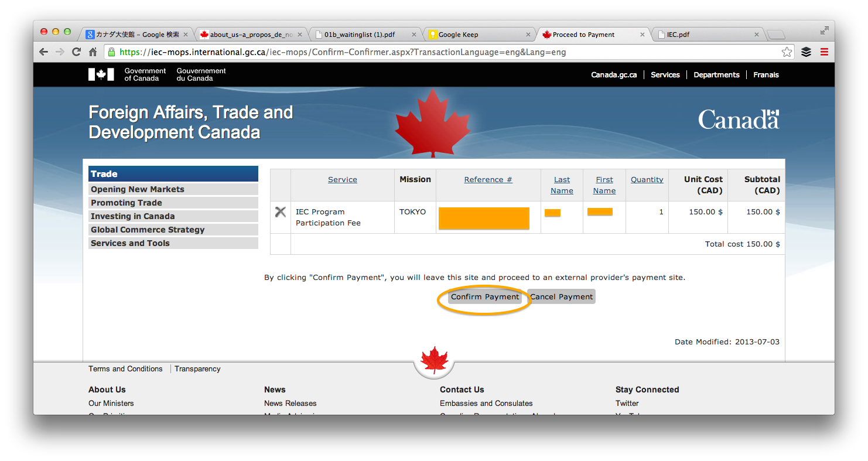Click the URL address bar

pos(445,52)
